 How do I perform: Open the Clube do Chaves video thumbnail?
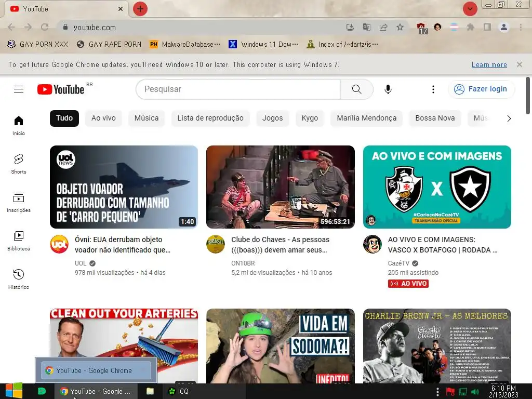point(280,187)
